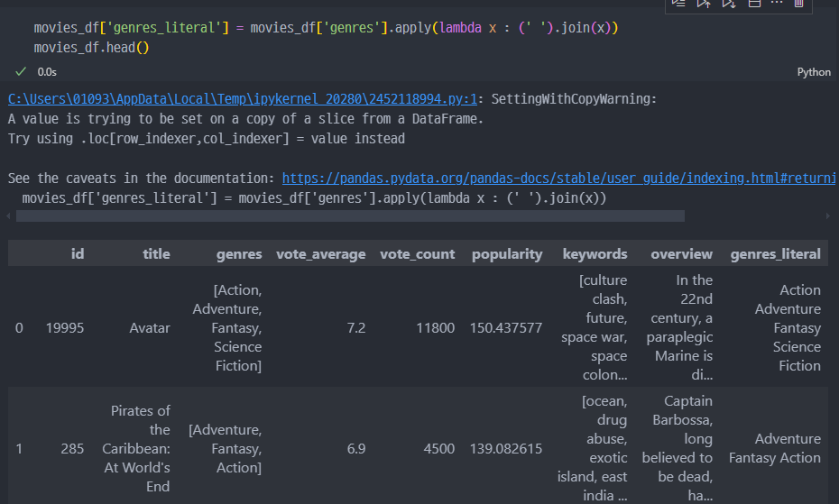Open the pandas documentation indexing link
The width and height of the screenshot is (839, 504).
(558, 179)
